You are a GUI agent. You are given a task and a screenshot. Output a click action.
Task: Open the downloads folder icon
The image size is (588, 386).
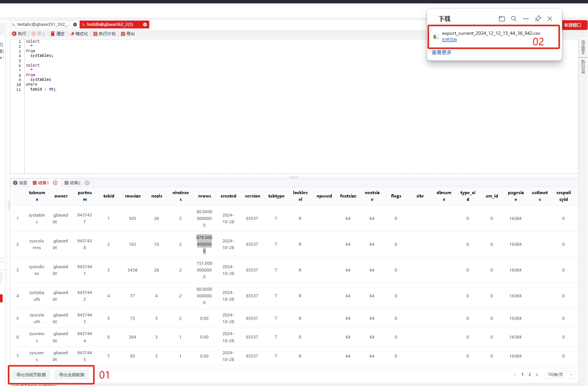(x=502, y=19)
